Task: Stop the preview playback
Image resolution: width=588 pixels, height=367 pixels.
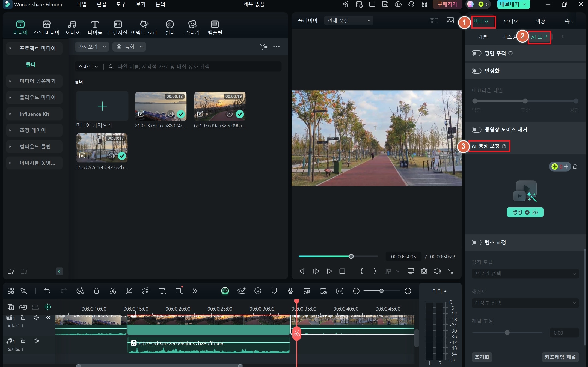Action: pos(342,271)
